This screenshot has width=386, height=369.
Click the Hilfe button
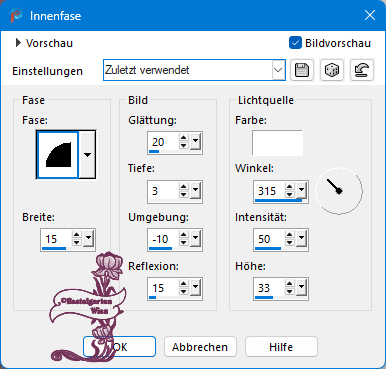(x=281, y=347)
